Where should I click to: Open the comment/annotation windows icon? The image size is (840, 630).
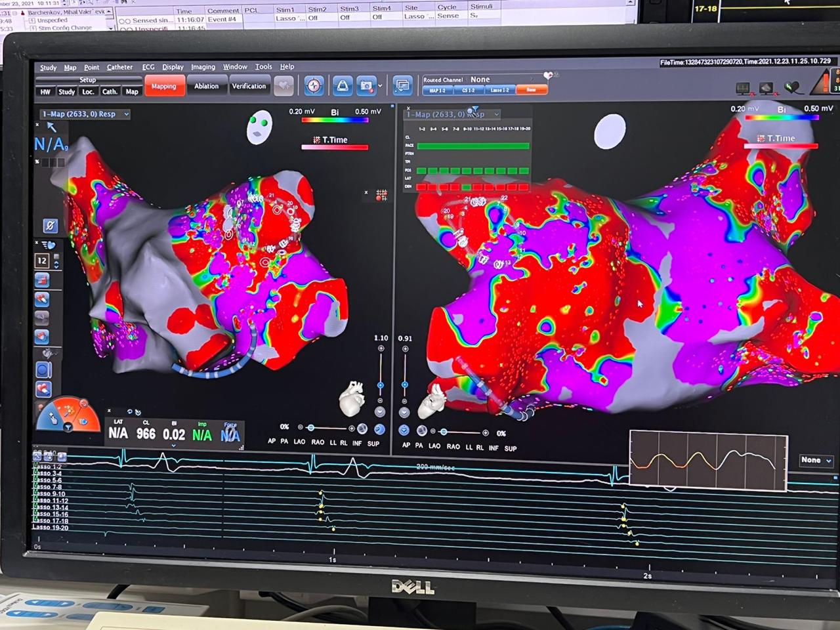pos(402,86)
